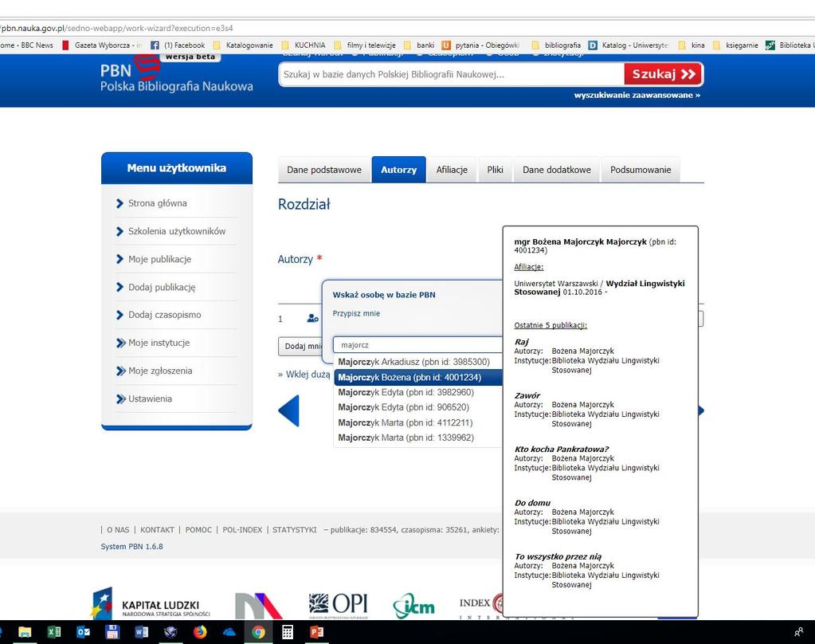Image resolution: width=815 pixels, height=644 pixels.
Task: Click the Dodaj mnie button
Action: (x=300, y=347)
